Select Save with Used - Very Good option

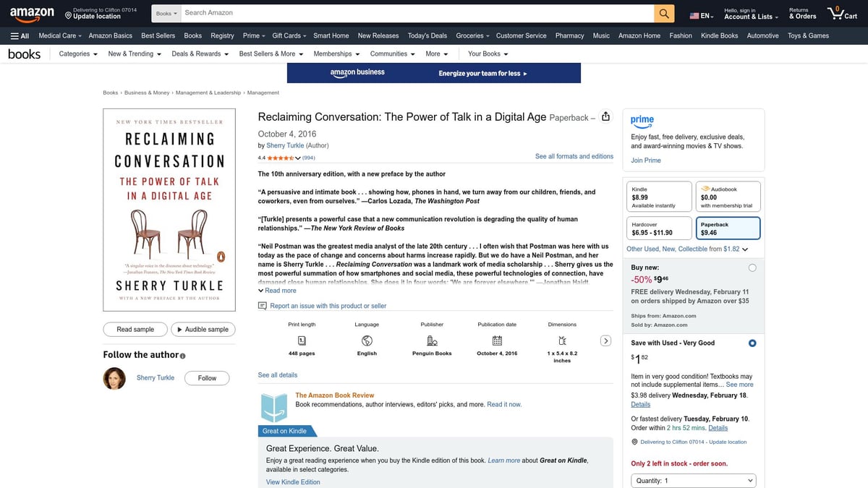point(752,343)
